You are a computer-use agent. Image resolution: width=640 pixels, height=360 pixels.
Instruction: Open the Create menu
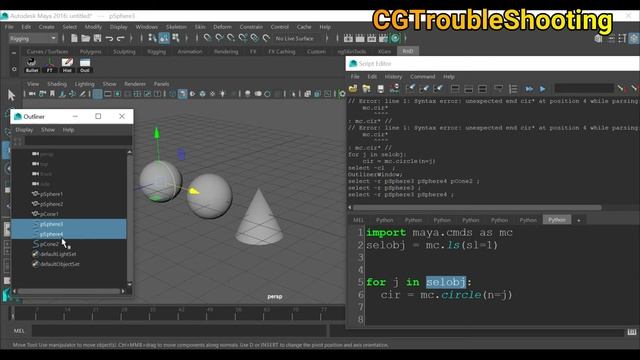pos(47,27)
